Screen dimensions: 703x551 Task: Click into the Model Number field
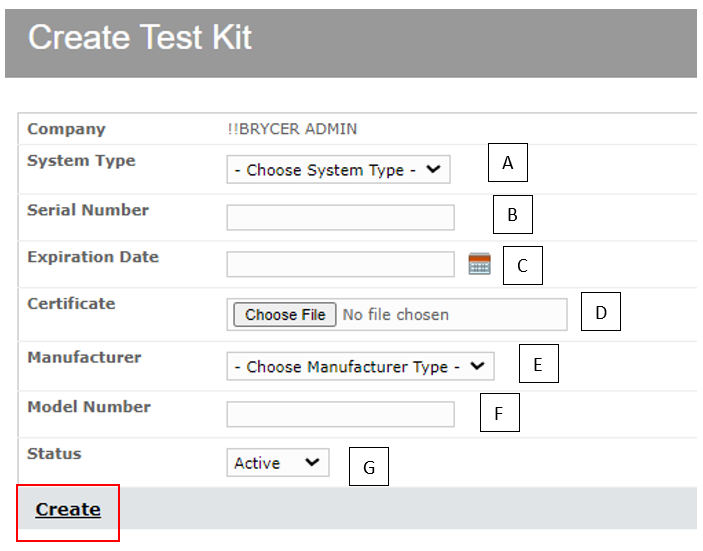tap(340, 414)
